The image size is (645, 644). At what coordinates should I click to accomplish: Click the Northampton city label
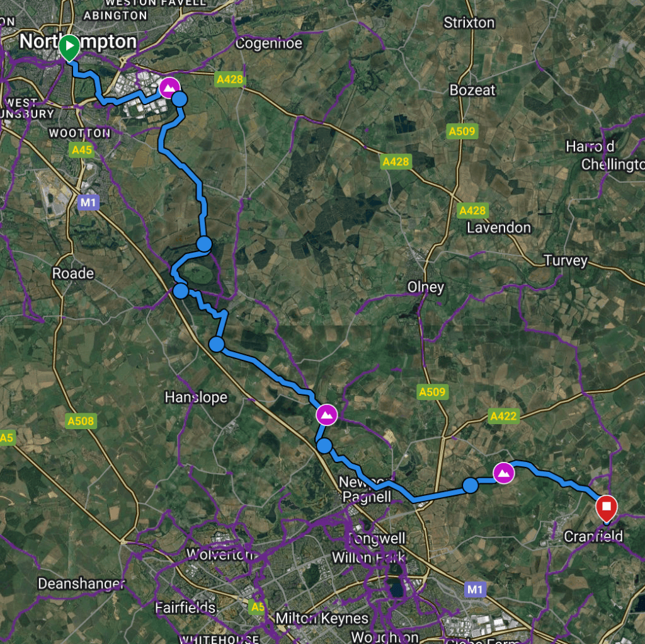(x=78, y=42)
